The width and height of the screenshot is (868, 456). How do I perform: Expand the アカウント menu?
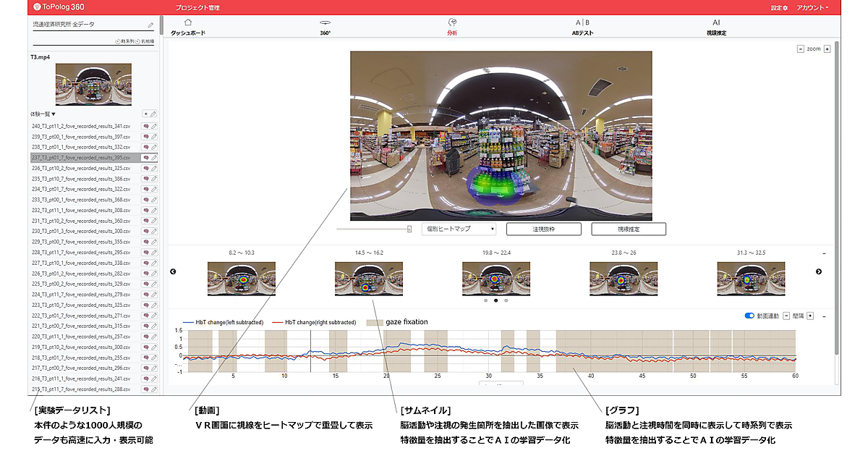point(812,7)
